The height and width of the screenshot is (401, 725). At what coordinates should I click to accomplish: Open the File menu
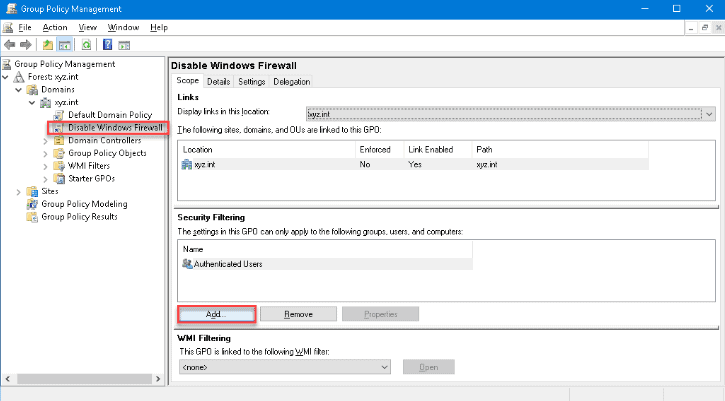(x=25, y=27)
